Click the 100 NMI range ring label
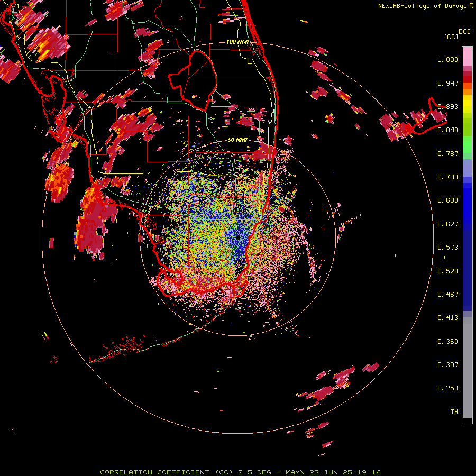 (237, 42)
